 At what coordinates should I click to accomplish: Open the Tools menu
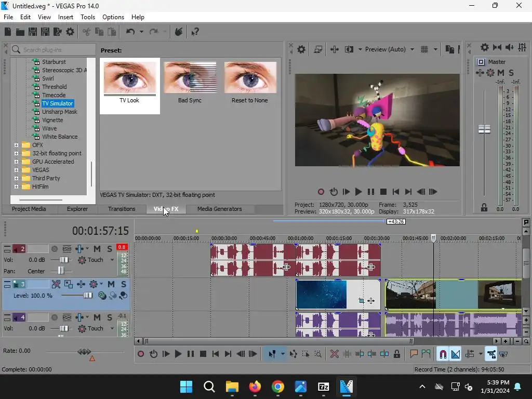[87, 17]
